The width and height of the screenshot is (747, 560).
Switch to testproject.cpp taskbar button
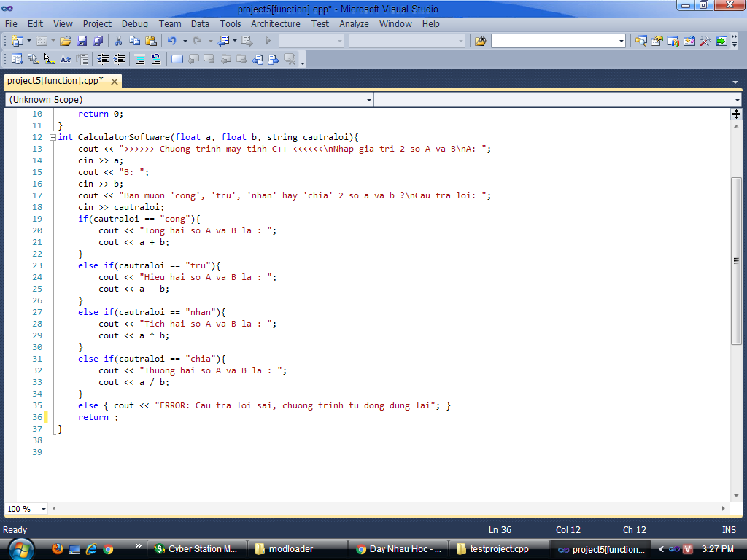pos(499,549)
